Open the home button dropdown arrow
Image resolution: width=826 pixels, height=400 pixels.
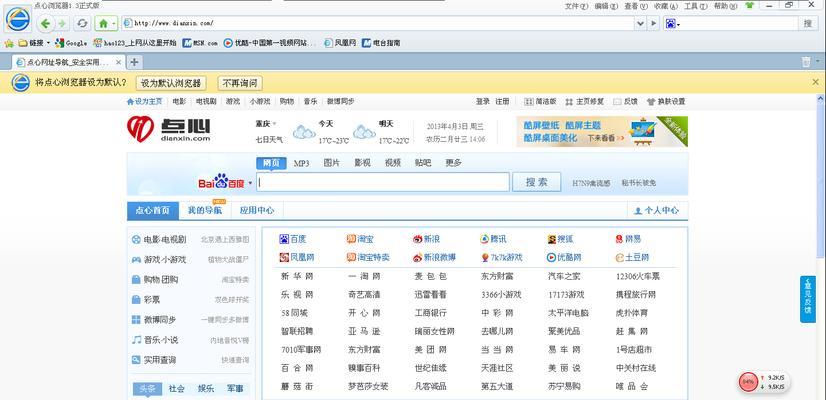coord(113,23)
